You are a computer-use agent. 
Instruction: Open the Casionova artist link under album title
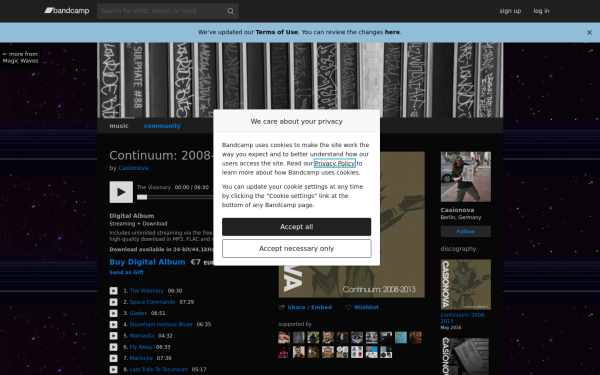coord(133,168)
